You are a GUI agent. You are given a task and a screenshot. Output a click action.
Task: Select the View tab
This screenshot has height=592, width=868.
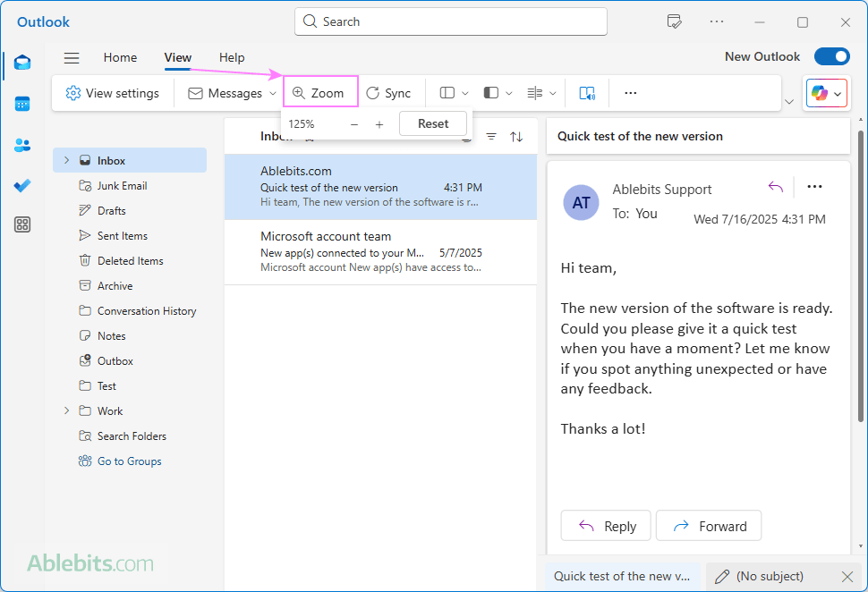click(178, 57)
